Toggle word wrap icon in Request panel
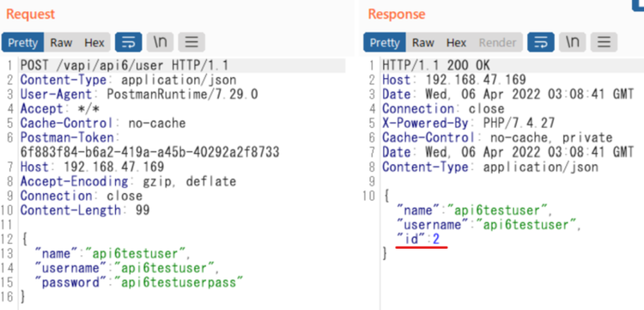The image size is (644, 310). [x=128, y=42]
